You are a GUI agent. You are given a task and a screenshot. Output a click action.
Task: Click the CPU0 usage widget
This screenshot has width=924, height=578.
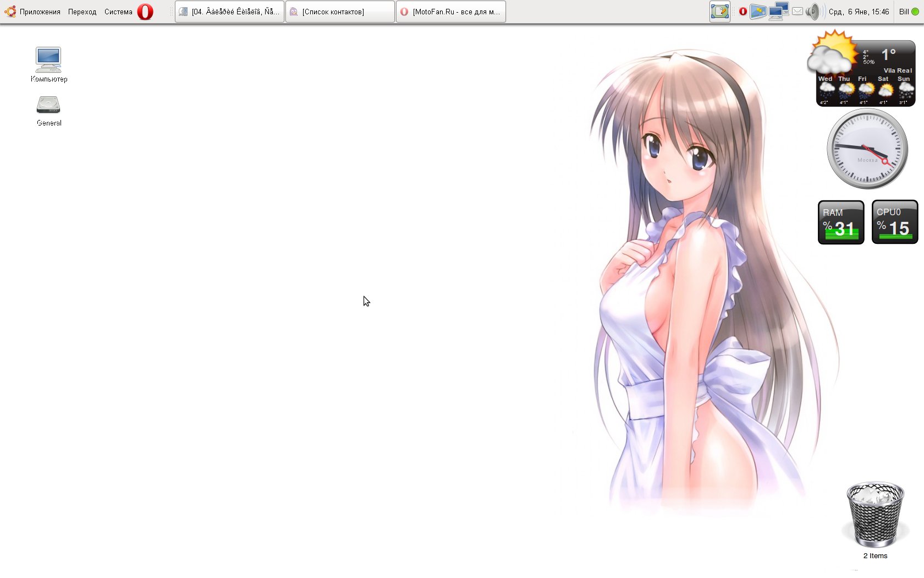(x=895, y=222)
